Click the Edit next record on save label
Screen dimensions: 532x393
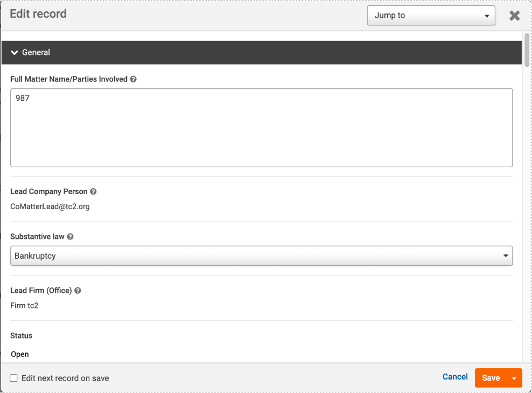(65, 378)
